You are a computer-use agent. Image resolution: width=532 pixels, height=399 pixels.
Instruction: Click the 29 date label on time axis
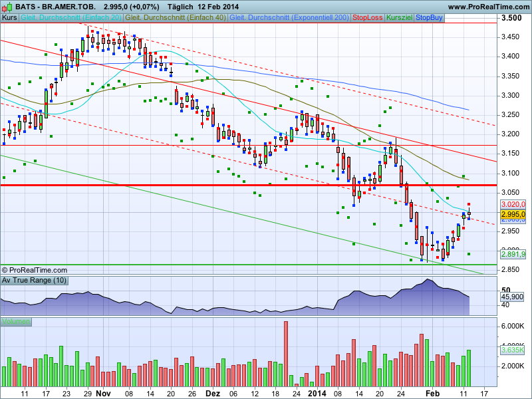pos(88,394)
